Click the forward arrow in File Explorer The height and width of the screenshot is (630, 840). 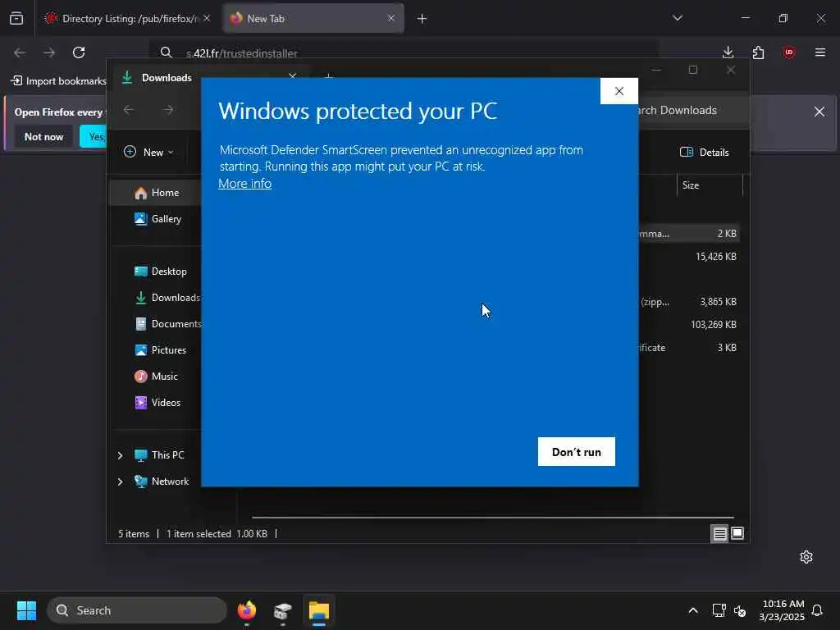(169, 110)
